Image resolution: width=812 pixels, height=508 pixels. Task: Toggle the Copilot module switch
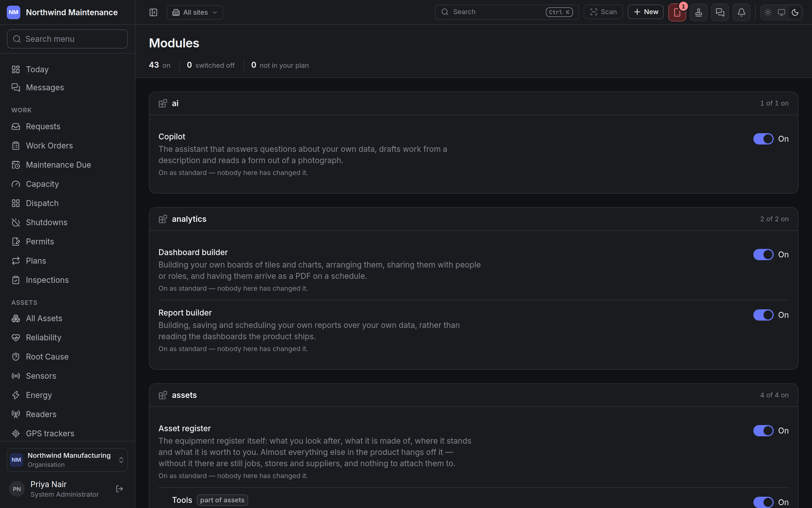pyautogui.click(x=763, y=139)
